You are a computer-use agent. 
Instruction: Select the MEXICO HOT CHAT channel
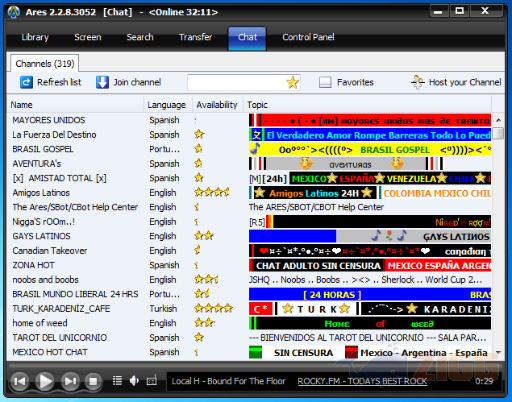(x=50, y=352)
